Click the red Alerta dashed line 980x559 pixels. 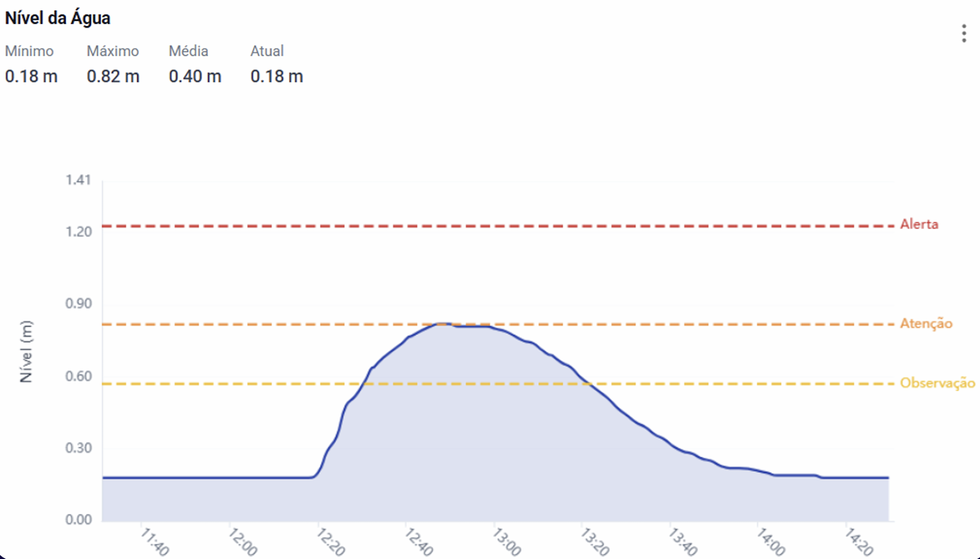coord(490,226)
